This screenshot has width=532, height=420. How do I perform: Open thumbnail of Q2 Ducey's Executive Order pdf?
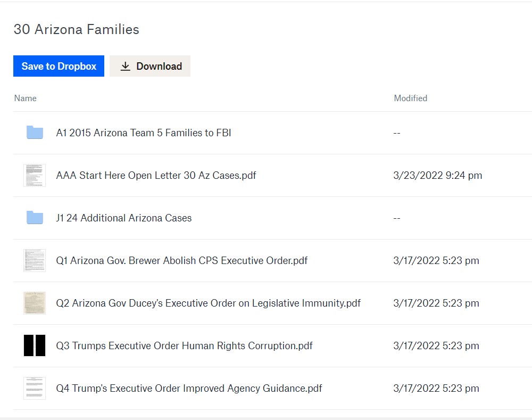click(35, 303)
